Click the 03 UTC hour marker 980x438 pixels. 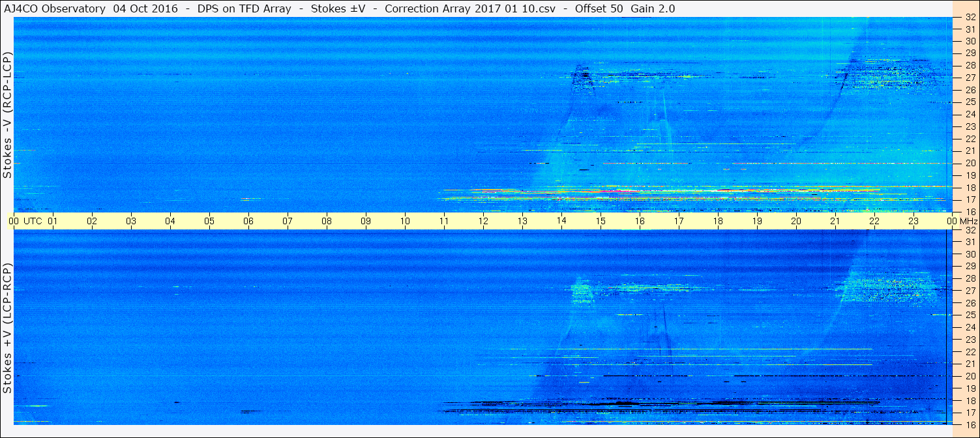[x=131, y=221]
